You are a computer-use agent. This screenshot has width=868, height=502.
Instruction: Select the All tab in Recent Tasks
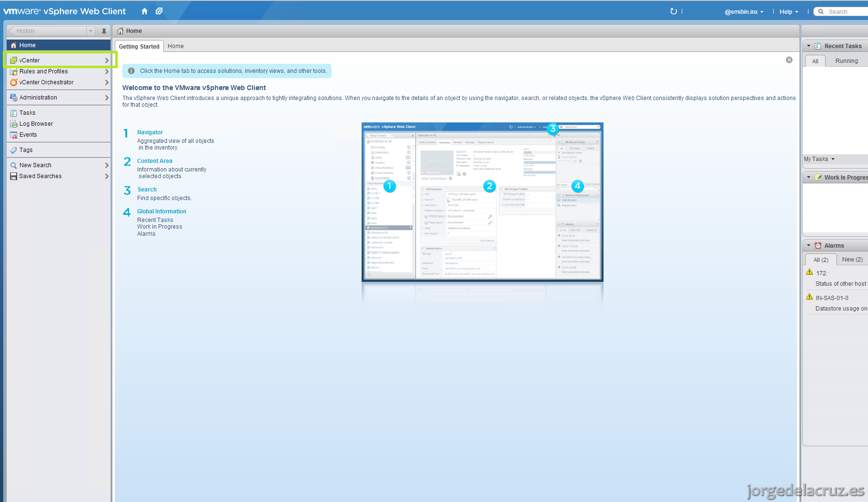(x=815, y=61)
